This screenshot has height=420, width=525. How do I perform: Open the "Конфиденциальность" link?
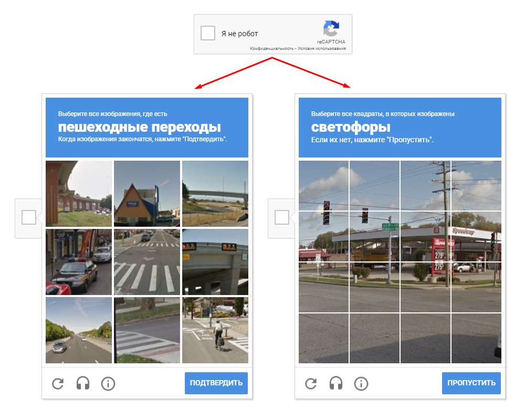[271, 48]
